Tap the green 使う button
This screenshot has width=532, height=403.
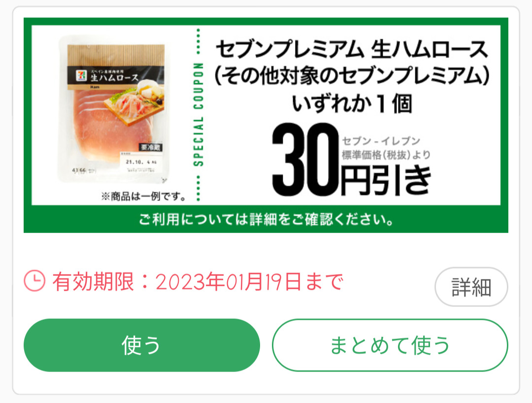point(142,345)
